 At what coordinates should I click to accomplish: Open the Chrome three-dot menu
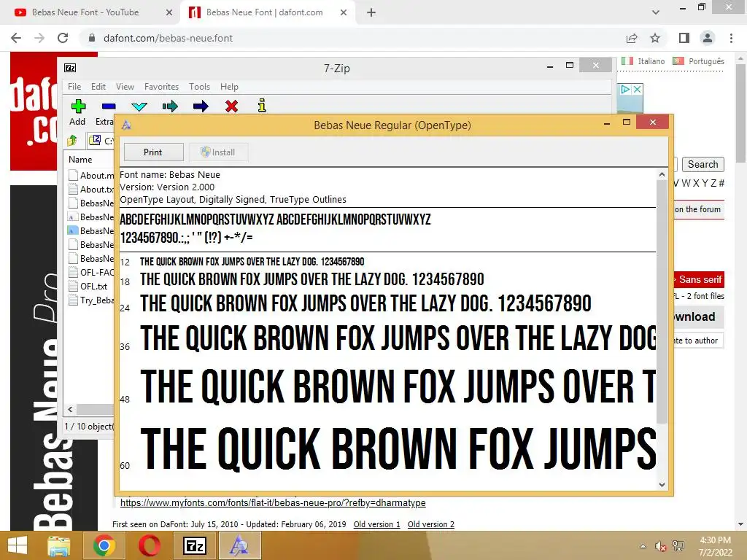[731, 38]
